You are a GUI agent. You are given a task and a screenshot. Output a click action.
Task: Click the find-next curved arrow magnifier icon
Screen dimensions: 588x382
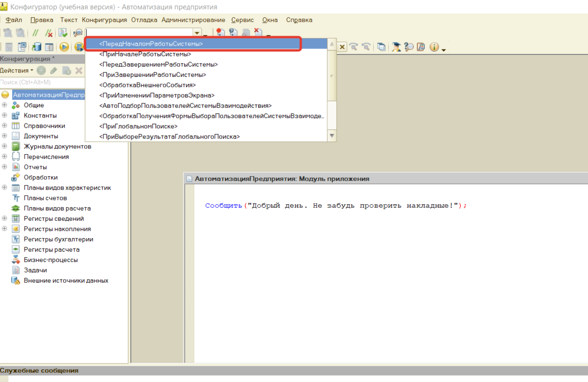pyautogui.click(x=353, y=47)
